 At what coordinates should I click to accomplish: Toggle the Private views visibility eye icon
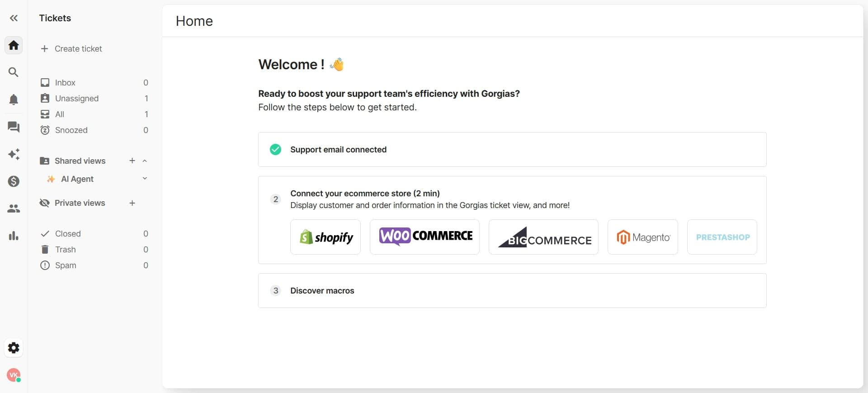pyautogui.click(x=45, y=203)
